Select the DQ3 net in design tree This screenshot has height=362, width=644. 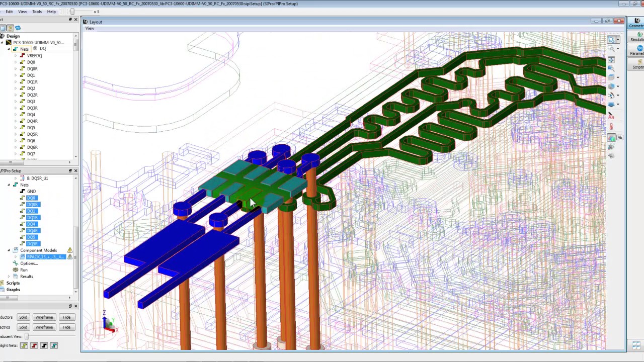31,102
